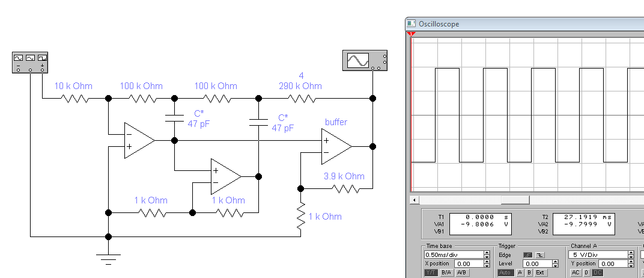The height and width of the screenshot is (278, 644).
Task: Decrease Channel A V/Div with down arrow
Action: point(631,257)
